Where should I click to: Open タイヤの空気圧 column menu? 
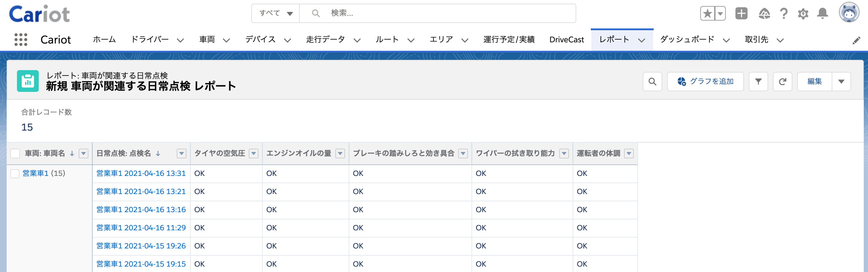254,154
